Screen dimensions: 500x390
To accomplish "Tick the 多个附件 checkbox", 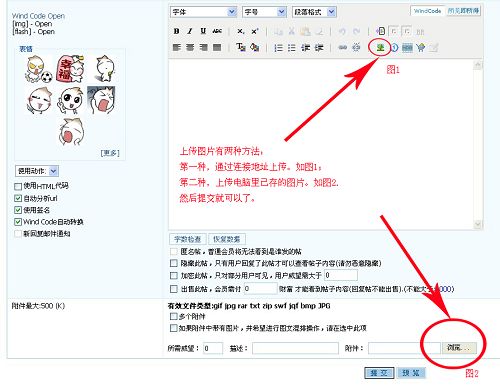I will pos(173,316).
